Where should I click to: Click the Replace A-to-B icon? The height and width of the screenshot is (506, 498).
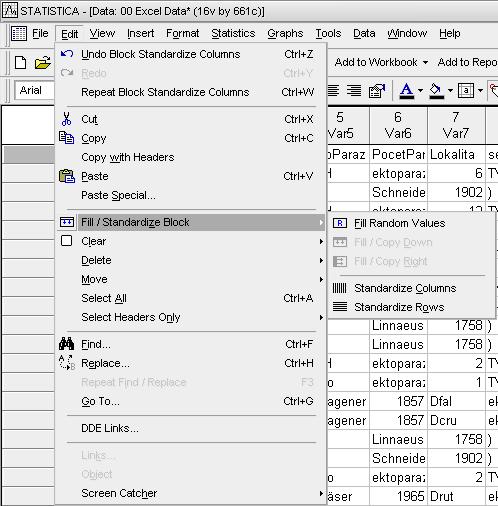pos(67,363)
